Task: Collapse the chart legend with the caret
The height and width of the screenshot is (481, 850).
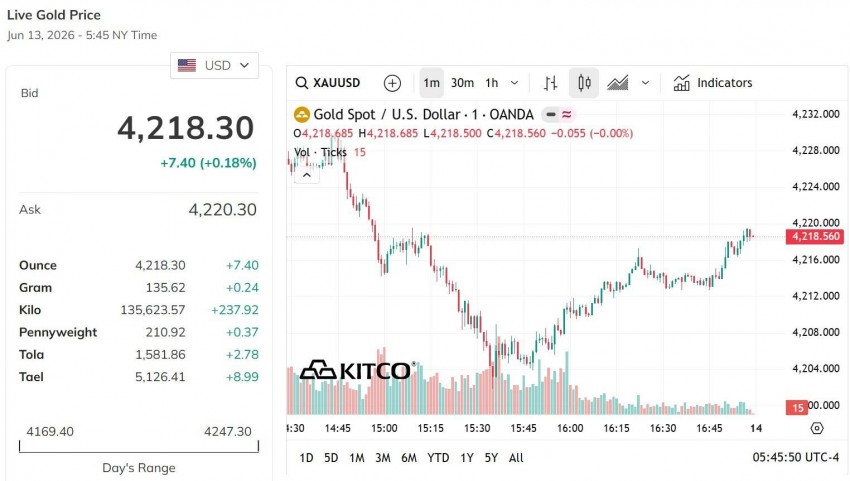Action: (x=307, y=175)
